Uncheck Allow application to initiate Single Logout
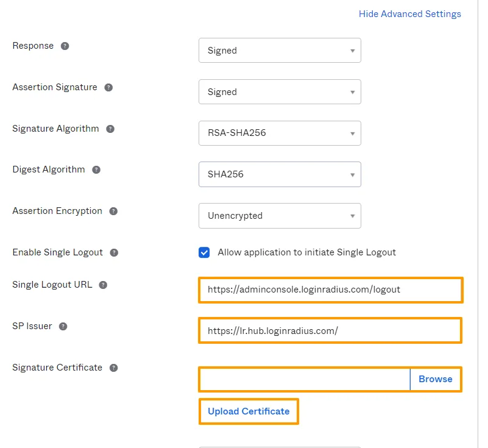 [204, 252]
